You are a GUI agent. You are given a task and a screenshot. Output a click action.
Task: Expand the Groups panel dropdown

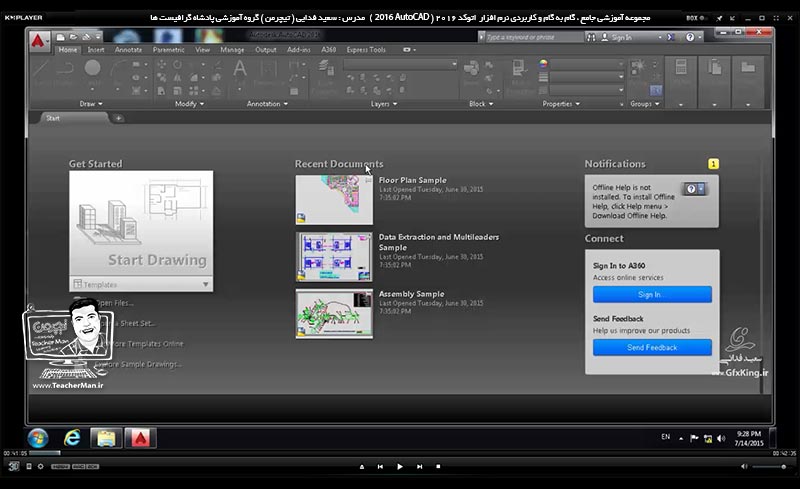tap(645, 104)
